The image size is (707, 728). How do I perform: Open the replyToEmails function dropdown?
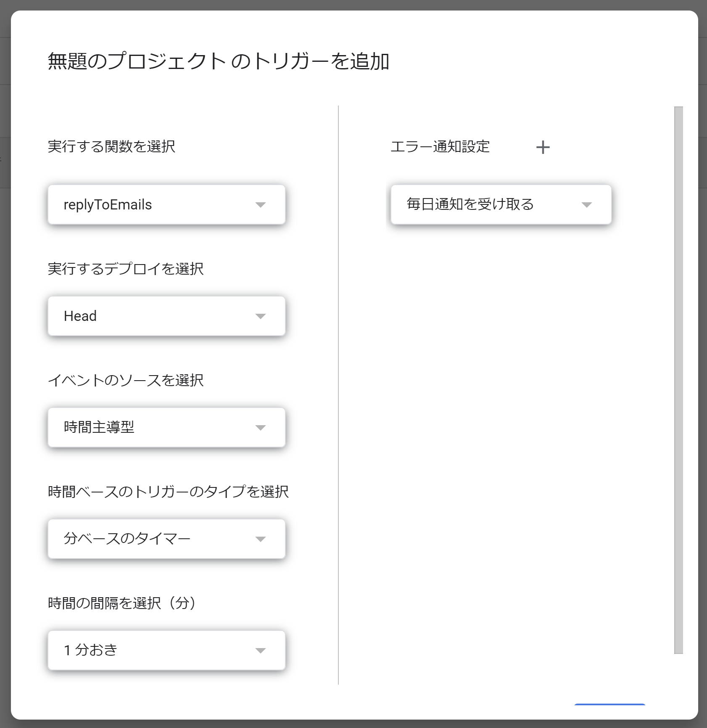click(166, 205)
